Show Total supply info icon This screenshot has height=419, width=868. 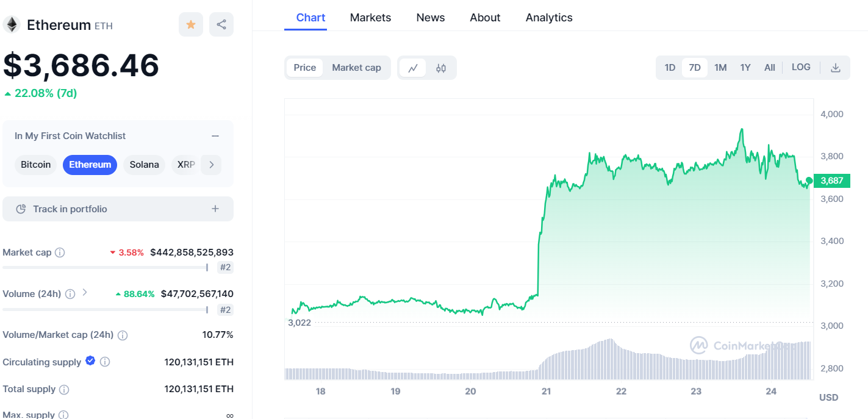pos(64,389)
